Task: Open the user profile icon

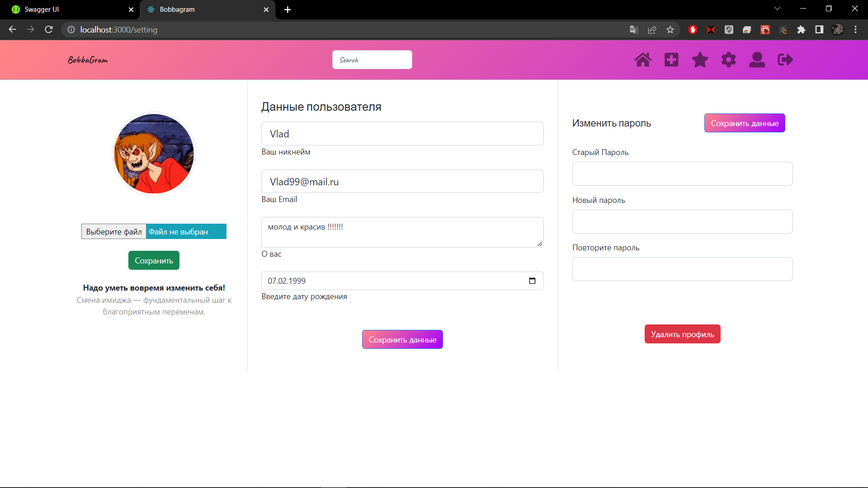Action: [x=757, y=60]
